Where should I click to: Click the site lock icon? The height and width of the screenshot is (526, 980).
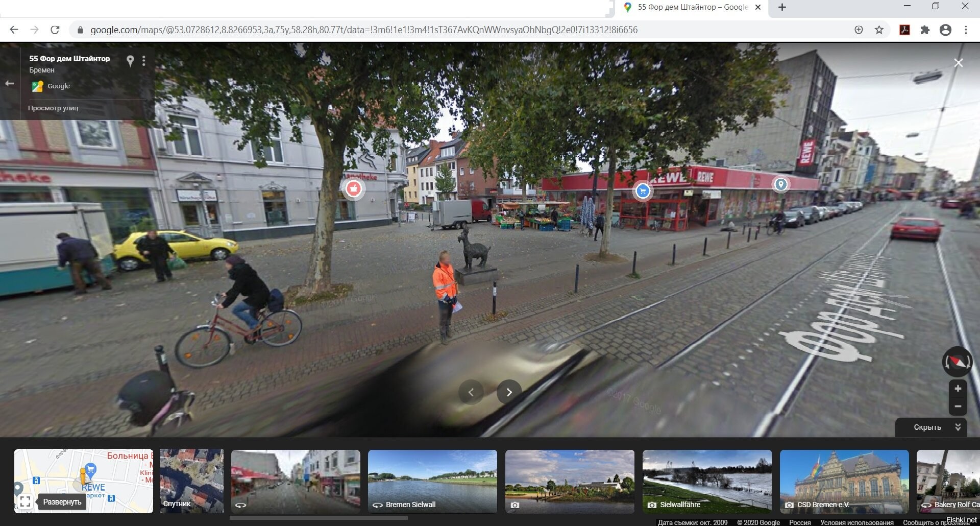pyautogui.click(x=80, y=30)
